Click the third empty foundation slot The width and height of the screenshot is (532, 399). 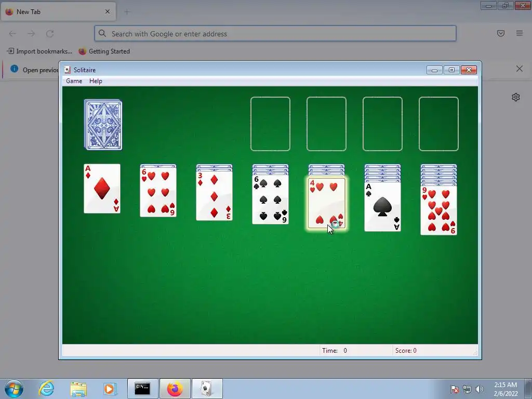pyautogui.click(x=383, y=124)
